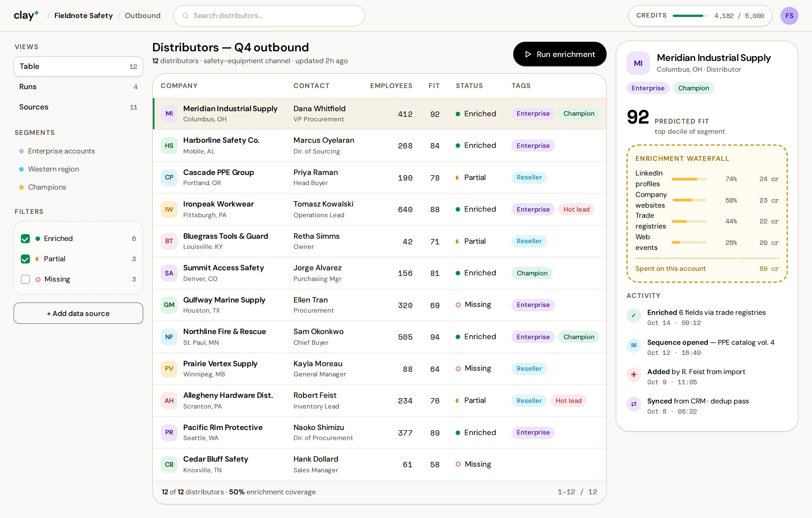Switch to the Runs view
Image resolution: width=812 pixels, height=518 pixels.
point(78,87)
